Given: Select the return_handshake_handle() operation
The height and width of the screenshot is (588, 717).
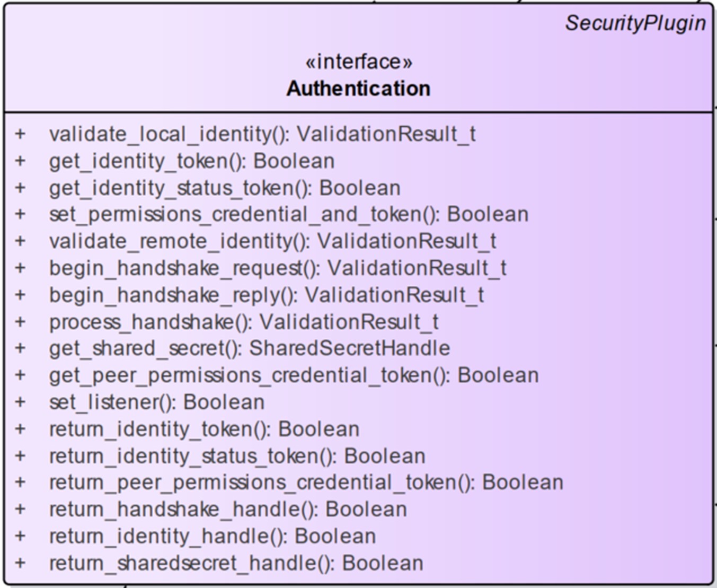Looking at the screenshot, I should (228, 510).
